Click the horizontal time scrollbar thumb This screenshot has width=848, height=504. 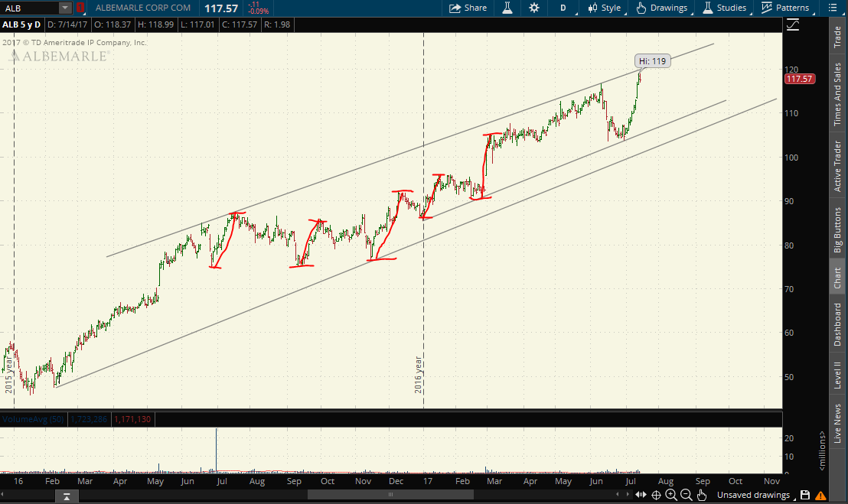click(390, 495)
